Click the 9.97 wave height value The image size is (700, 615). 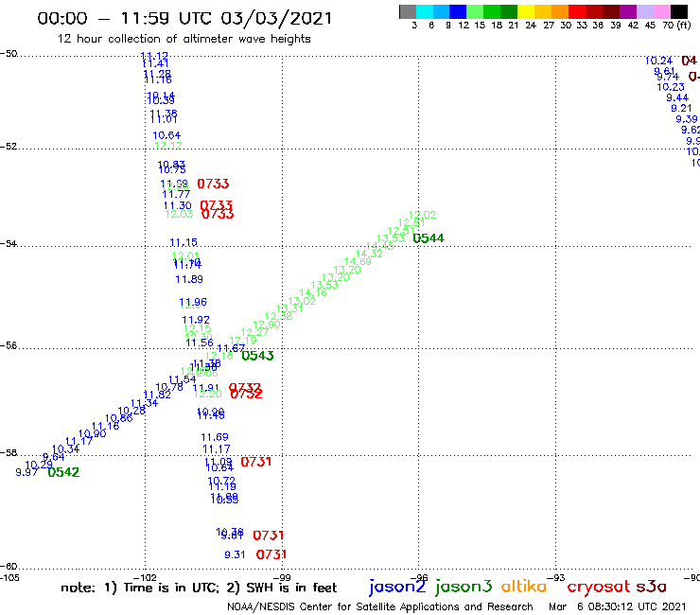26,472
